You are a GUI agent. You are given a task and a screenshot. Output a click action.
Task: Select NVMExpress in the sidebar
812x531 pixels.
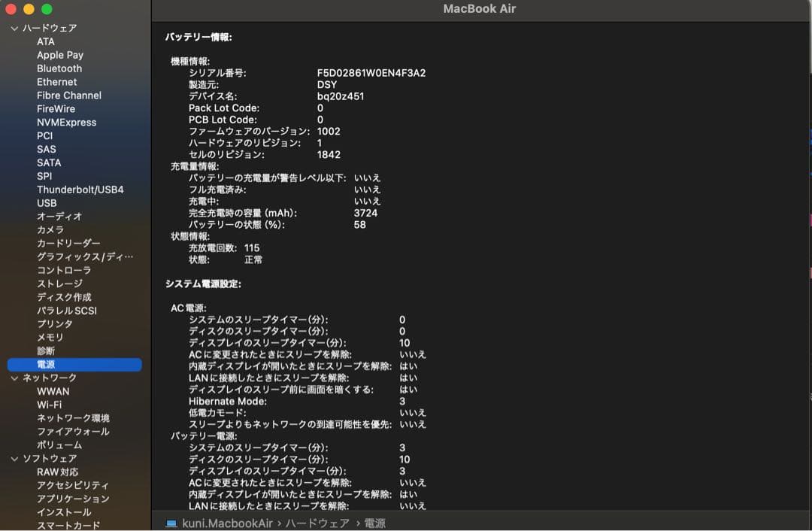click(66, 123)
